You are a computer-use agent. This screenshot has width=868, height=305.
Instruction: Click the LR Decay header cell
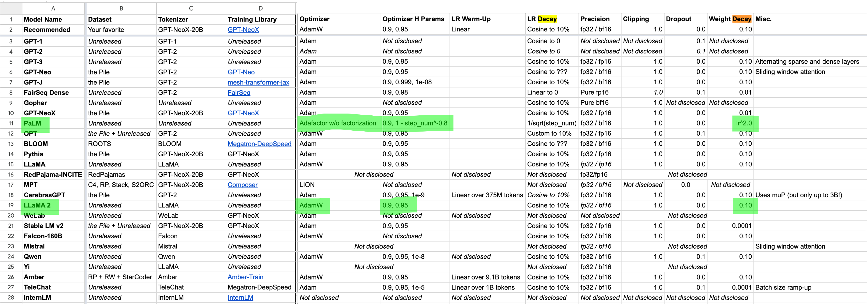[552, 19]
